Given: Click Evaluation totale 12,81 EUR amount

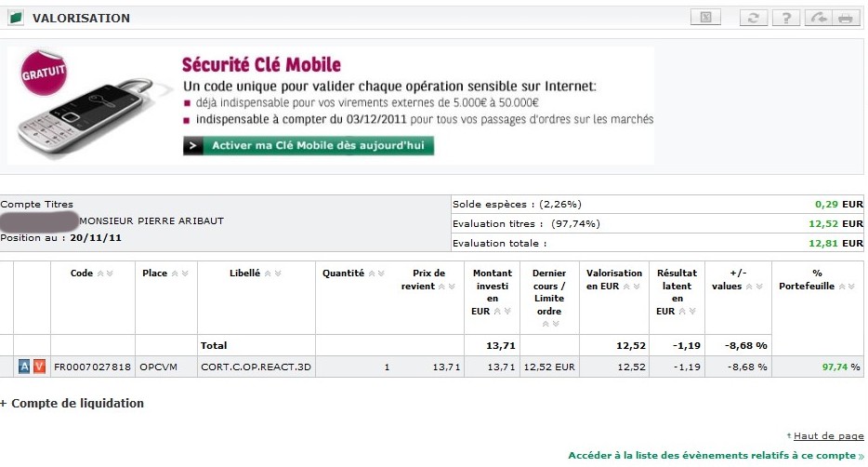Looking at the screenshot, I should click(x=835, y=243).
